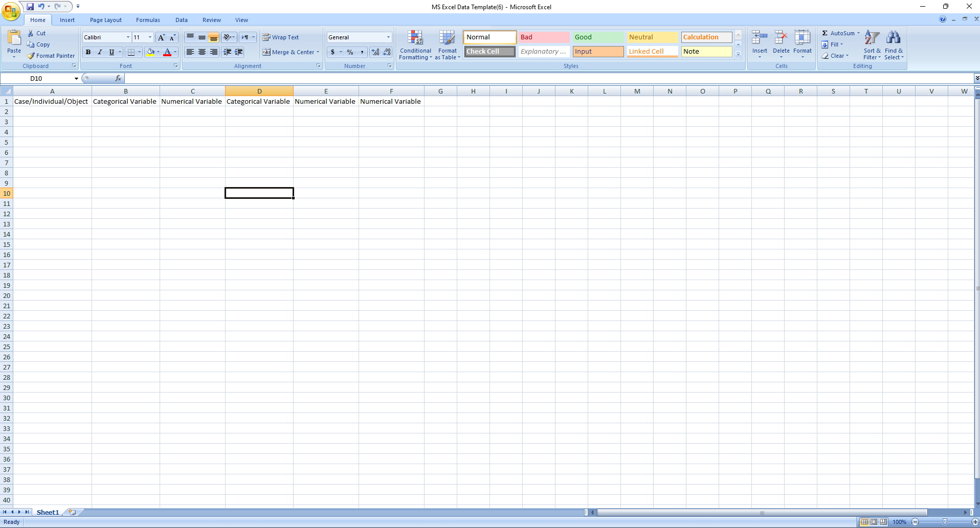Click the Help question mark icon

943,19
